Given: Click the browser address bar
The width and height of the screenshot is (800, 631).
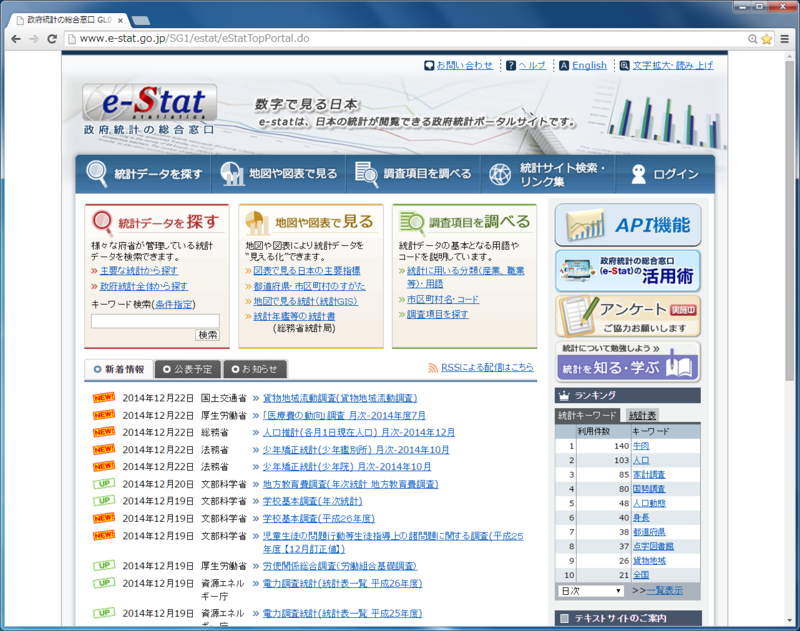Looking at the screenshot, I should pos(408,39).
